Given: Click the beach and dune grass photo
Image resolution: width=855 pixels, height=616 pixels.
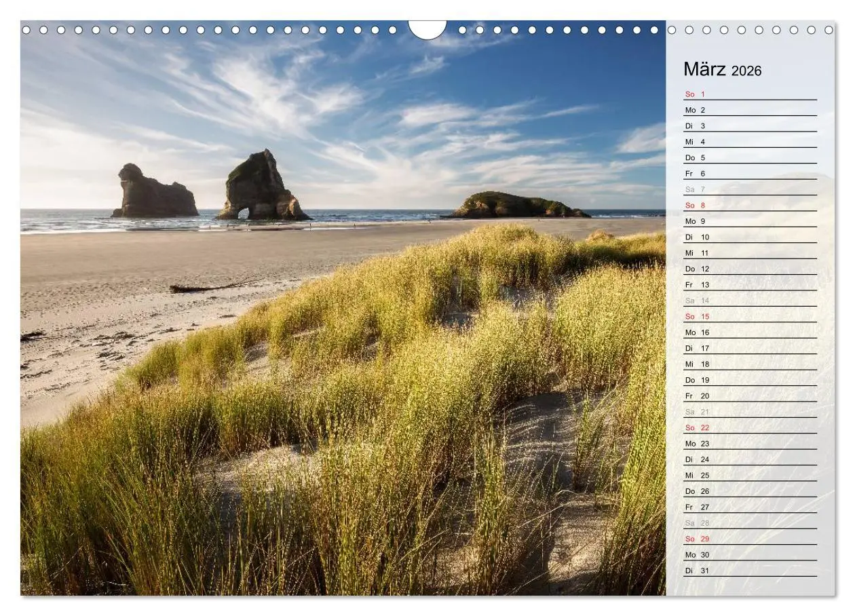Looking at the screenshot, I should point(343,308).
